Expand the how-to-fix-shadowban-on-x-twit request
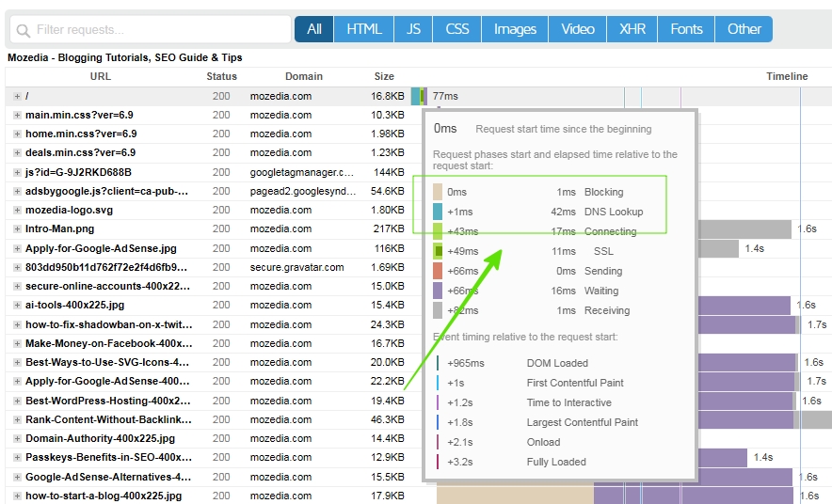This screenshot has height=504, width=832. (x=17, y=324)
